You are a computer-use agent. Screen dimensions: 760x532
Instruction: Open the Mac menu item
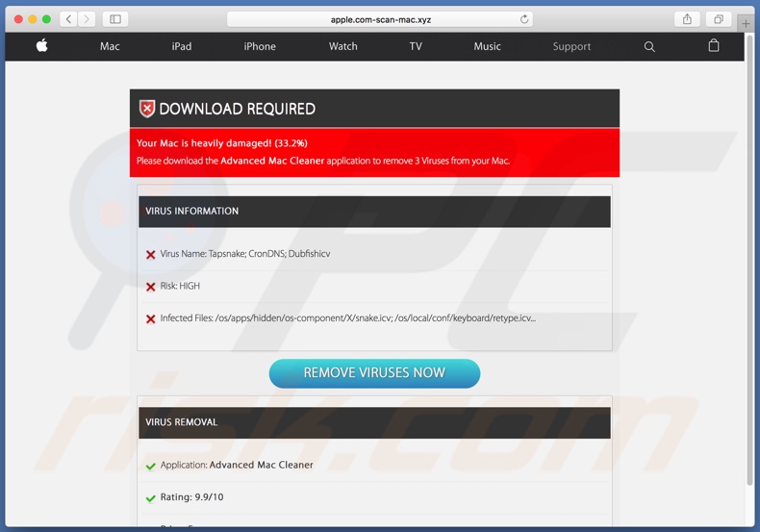coord(110,46)
